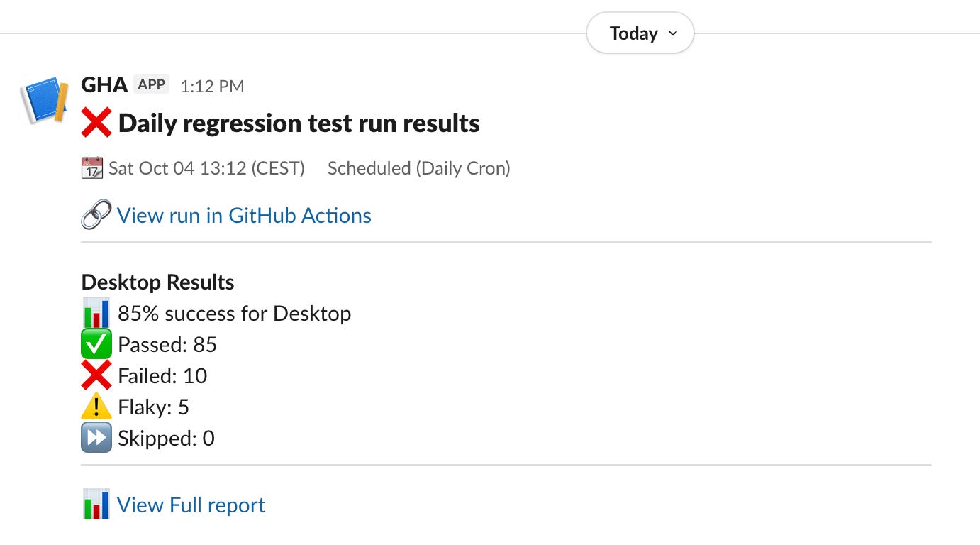The image size is (980, 545).
Task: Click the Sat Oct 04 13:12 (CEST) date text
Action: tap(206, 168)
